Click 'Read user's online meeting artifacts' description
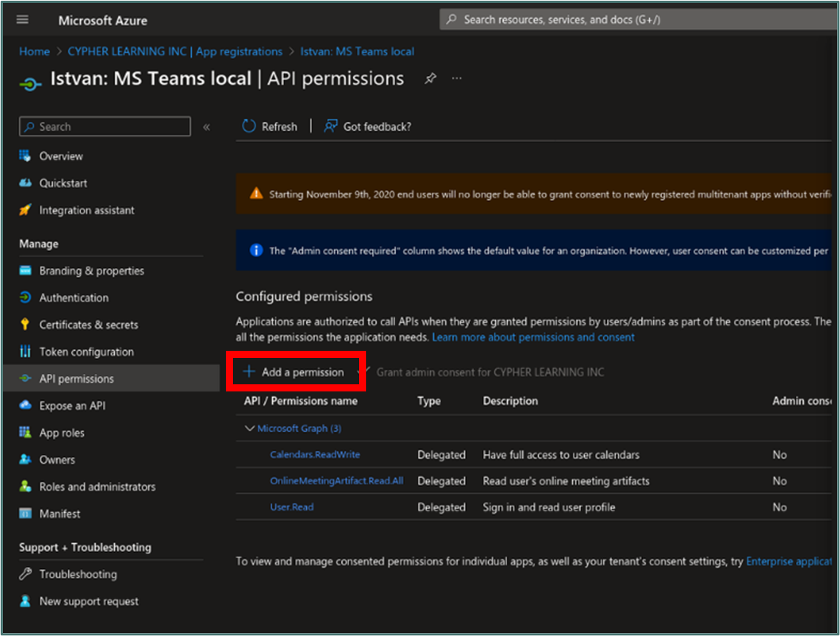 566,481
